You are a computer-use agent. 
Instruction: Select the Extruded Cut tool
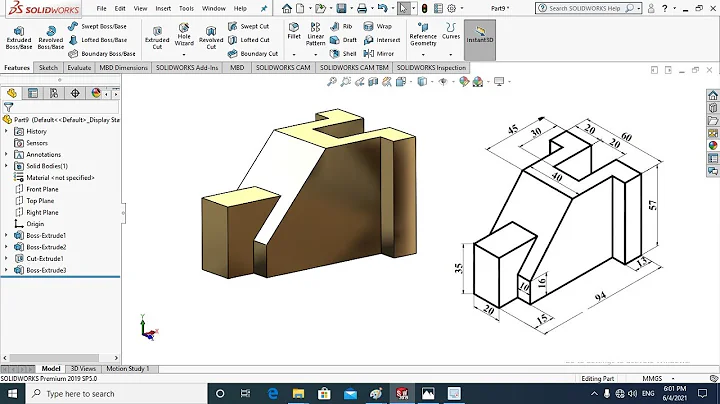pos(157,37)
